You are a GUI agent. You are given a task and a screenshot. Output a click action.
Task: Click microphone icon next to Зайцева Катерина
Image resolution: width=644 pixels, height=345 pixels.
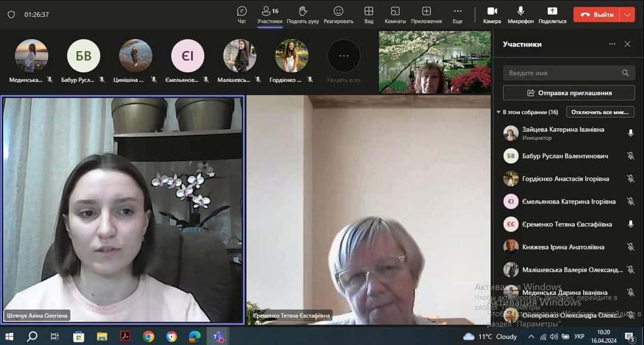pos(630,133)
